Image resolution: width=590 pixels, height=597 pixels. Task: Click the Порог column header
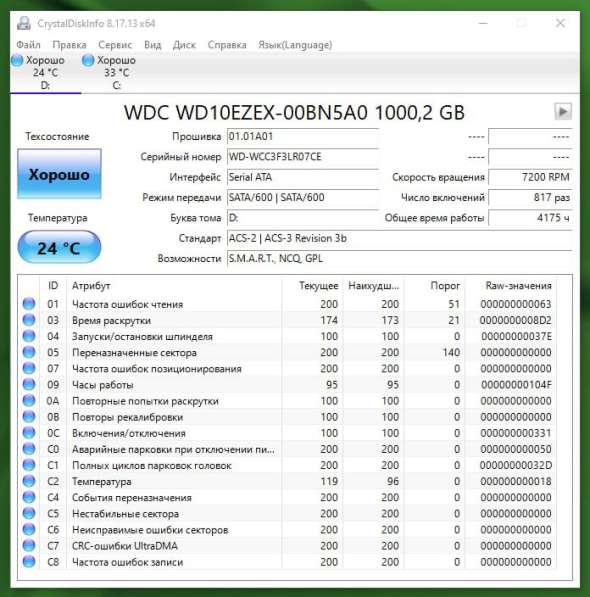434,286
